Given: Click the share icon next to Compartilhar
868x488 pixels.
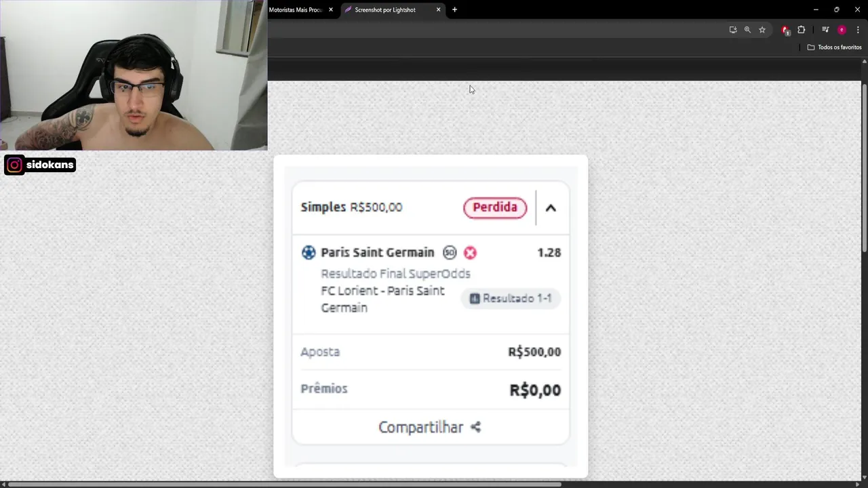Looking at the screenshot, I should (x=475, y=427).
